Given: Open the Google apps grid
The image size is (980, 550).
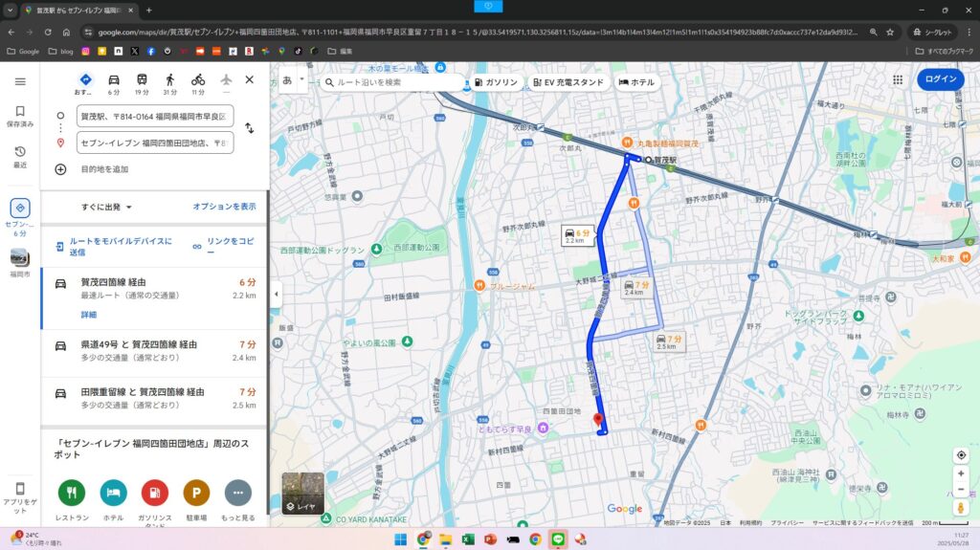Looking at the screenshot, I should click(898, 79).
